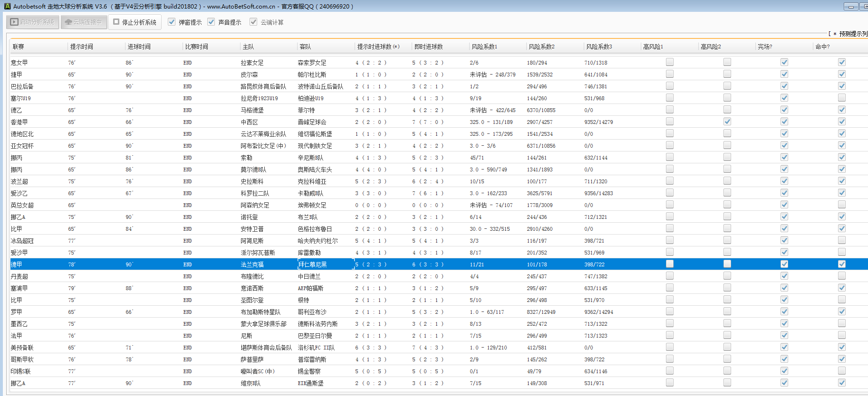Toggle the 弹窗提示 checkbox
Viewport: 868px width, 396px height.
(x=172, y=22)
